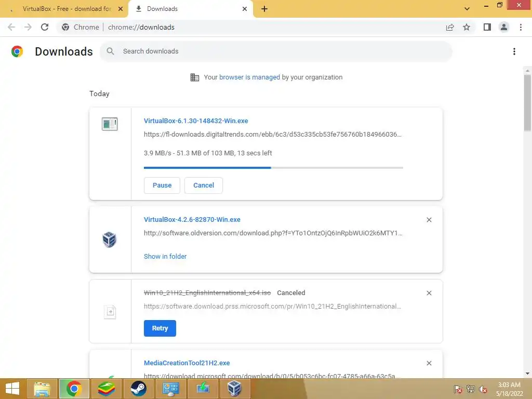Open the clock showing 3:03 AM

tap(509, 389)
